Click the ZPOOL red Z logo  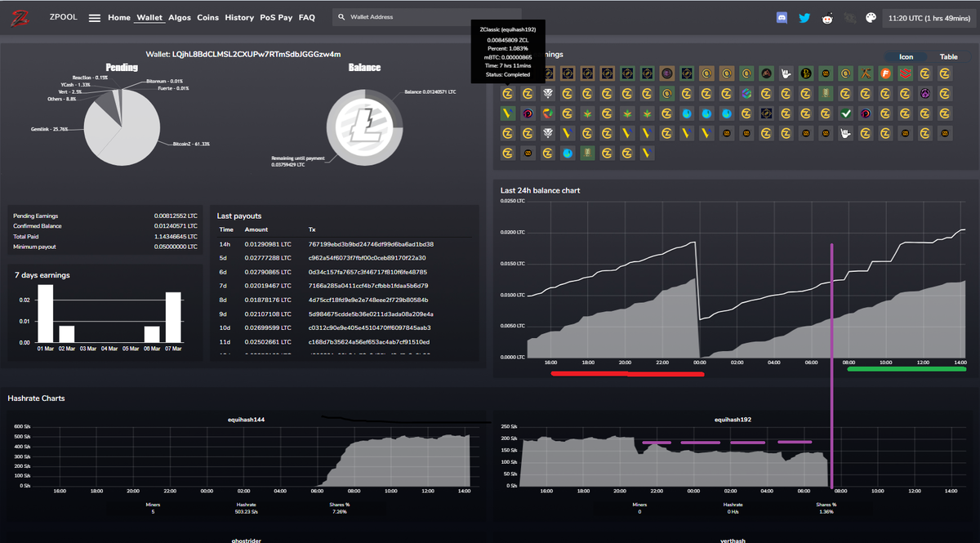tap(20, 16)
